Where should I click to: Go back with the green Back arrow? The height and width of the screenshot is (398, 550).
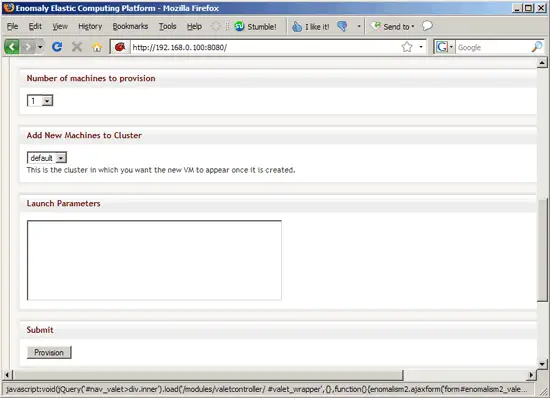11,47
